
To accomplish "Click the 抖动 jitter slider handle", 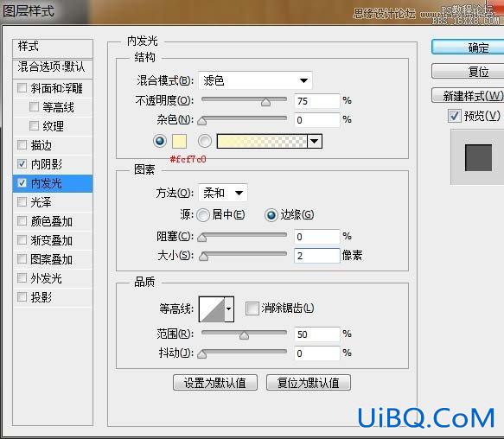I will click(x=201, y=354).
